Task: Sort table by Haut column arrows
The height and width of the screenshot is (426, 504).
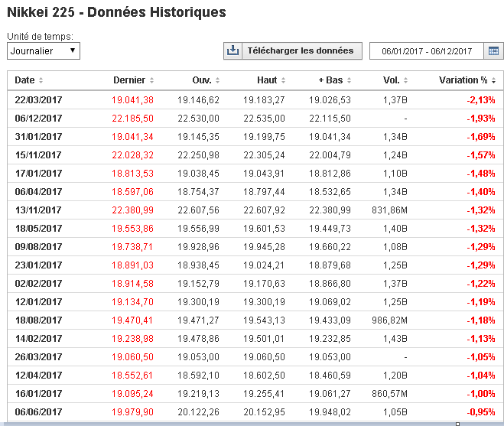Action: tap(283, 80)
